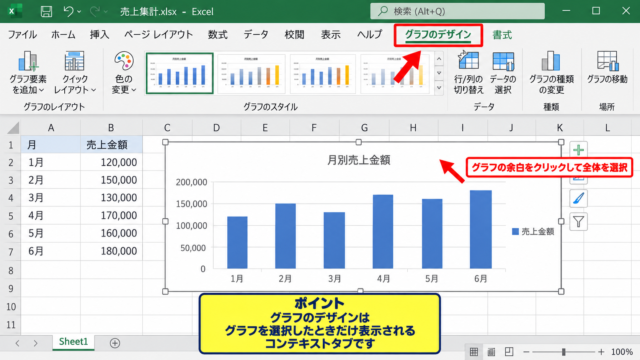Click next sheet navigation arrow
The image size is (640, 360).
coord(36,343)
